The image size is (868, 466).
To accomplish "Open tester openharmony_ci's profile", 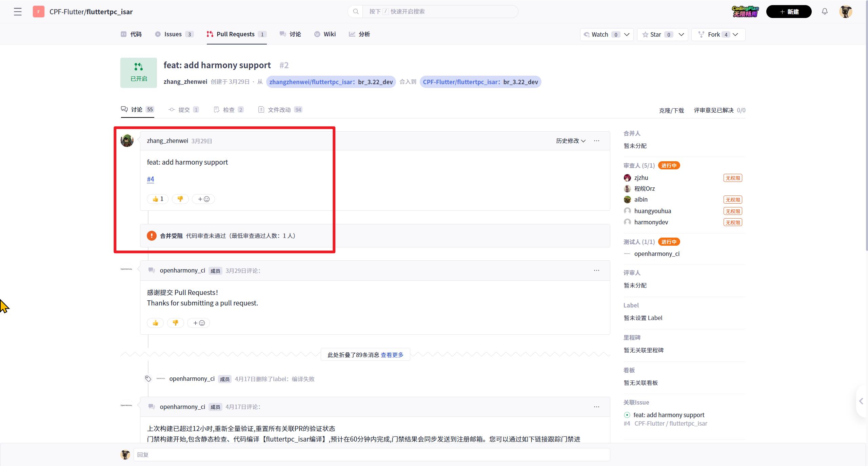I will point(657,254).
